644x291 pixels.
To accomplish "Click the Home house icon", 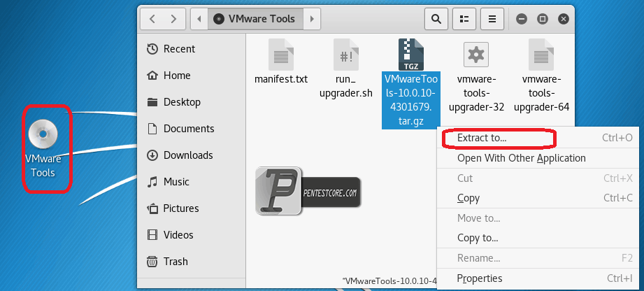I will [152, 76].
